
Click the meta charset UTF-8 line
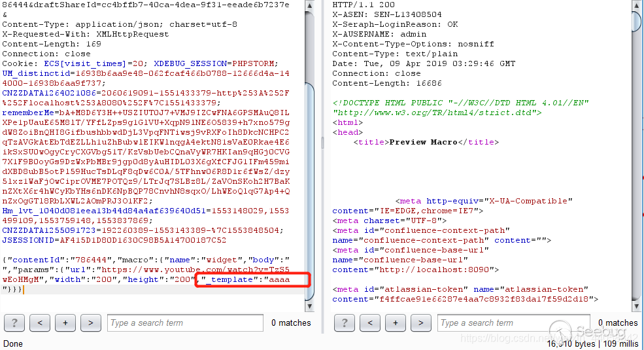(x=390, y=220)
